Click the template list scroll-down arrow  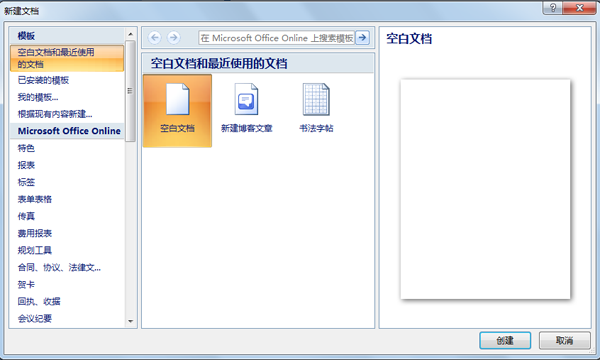pyautogui.click(x=130, y=321)
